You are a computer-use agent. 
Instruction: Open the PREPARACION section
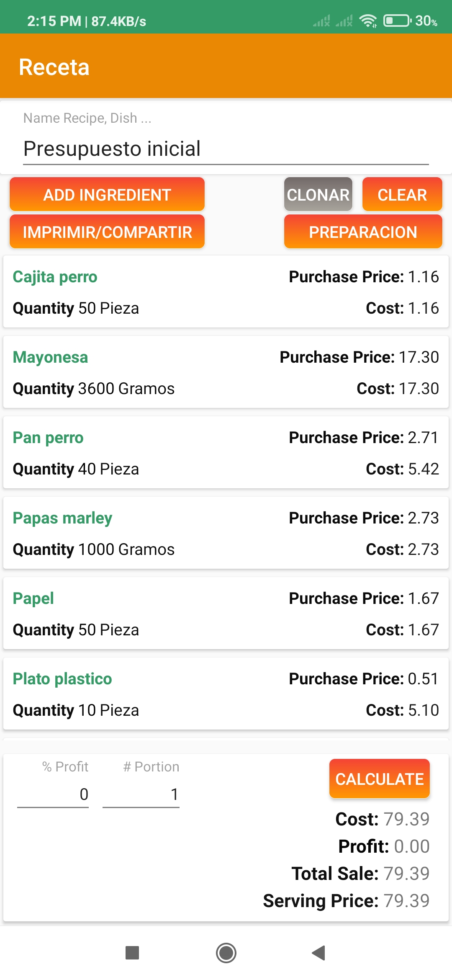point(363,232)
